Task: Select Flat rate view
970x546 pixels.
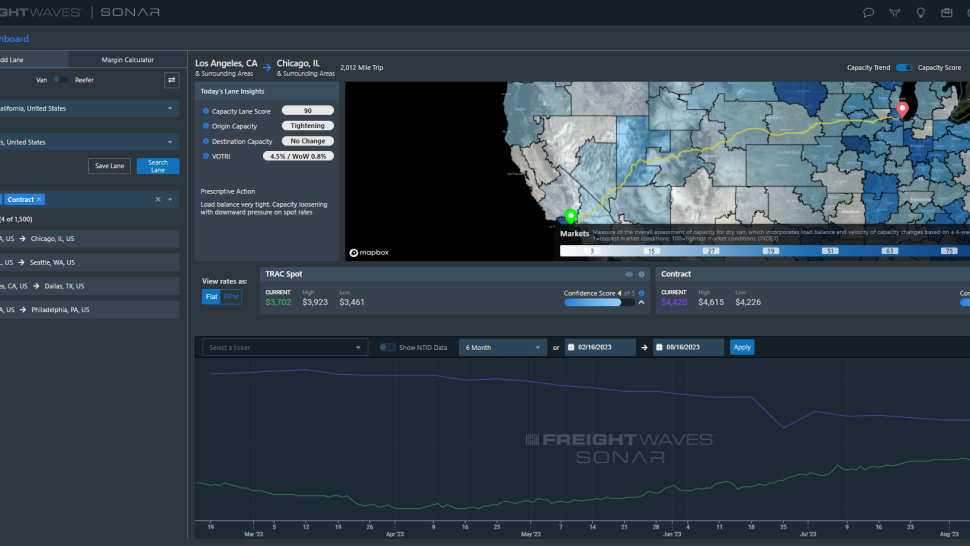Action: (212, 297)
